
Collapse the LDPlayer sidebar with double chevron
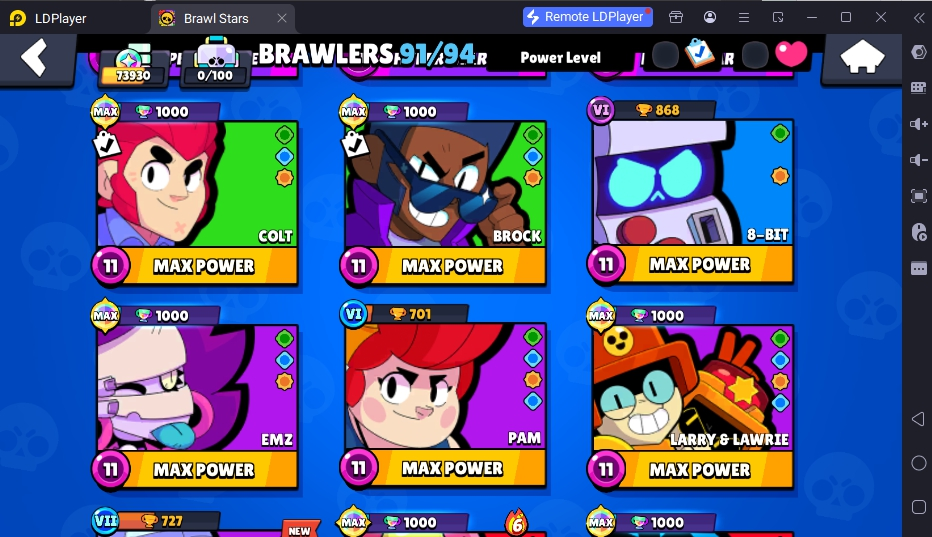coord(919,18)
